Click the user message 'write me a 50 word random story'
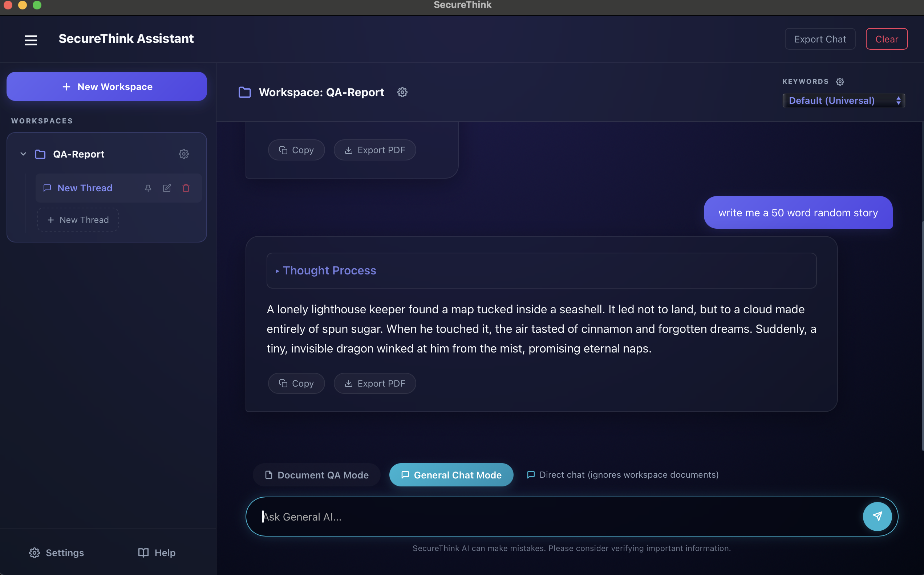924x575 pixels. (798, 213)
